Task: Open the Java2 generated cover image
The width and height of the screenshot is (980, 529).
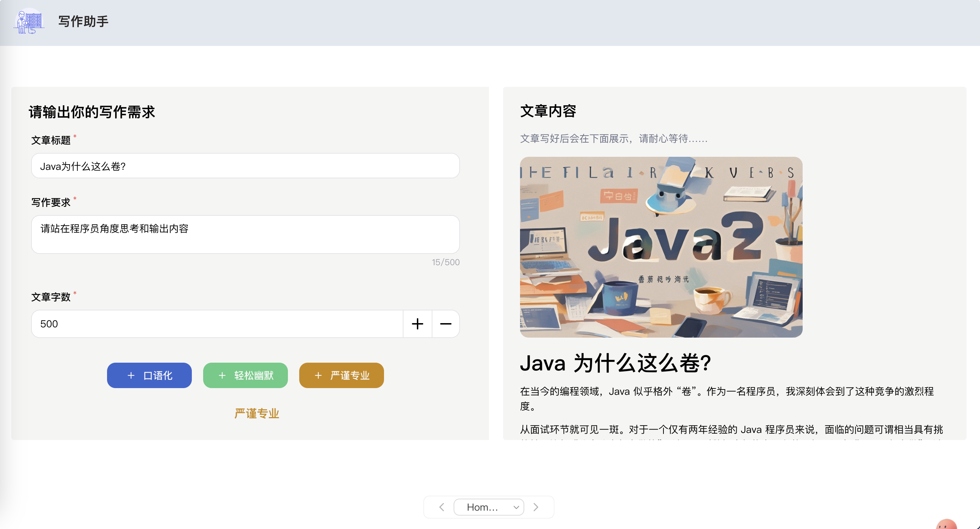Action: [661, 247]
